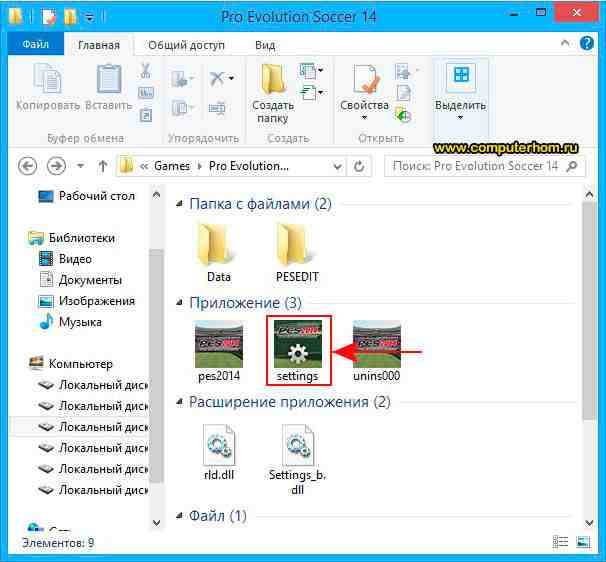Collapse the Приложение (3) group
The image size is (606, 562).
tap(179, 302)
